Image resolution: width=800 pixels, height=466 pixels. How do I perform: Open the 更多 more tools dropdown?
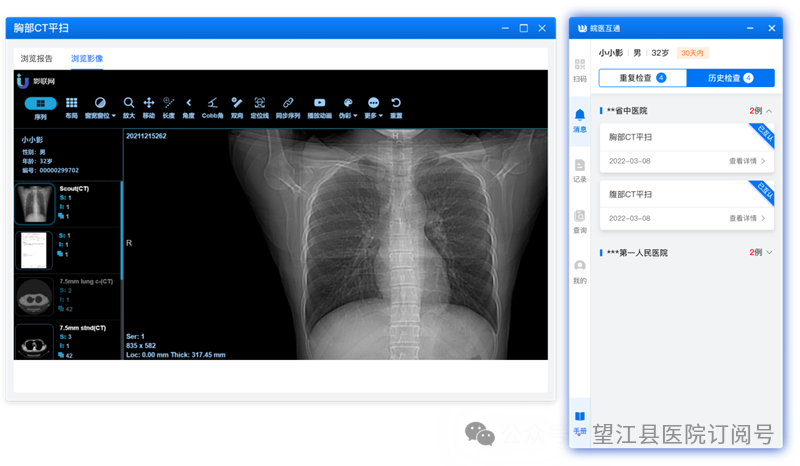373,108
